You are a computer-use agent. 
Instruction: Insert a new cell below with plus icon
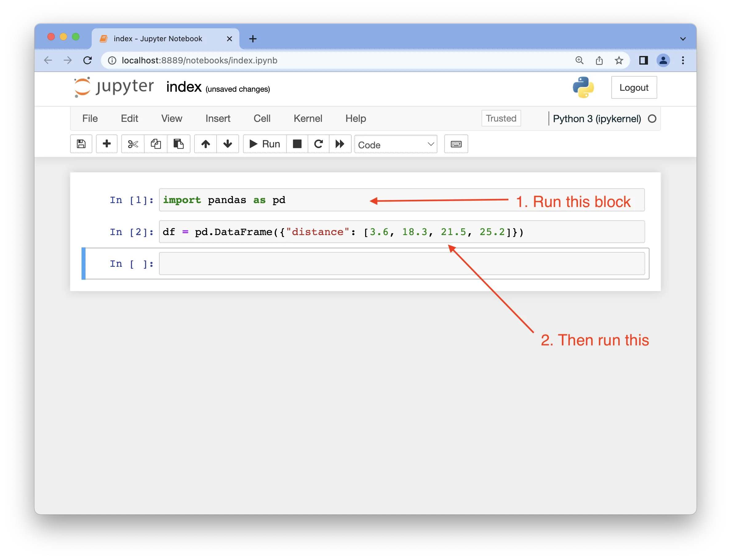tap(106, 144)
